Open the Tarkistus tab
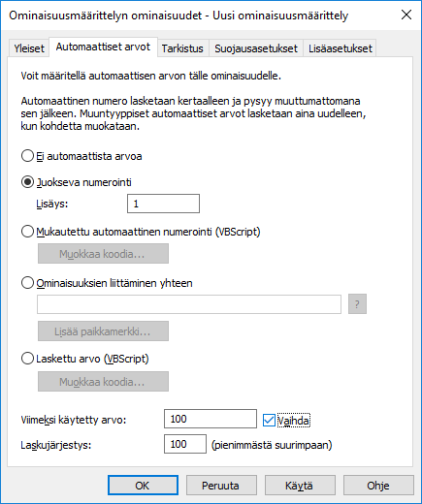422x504 pixels. tap(182, 48)
